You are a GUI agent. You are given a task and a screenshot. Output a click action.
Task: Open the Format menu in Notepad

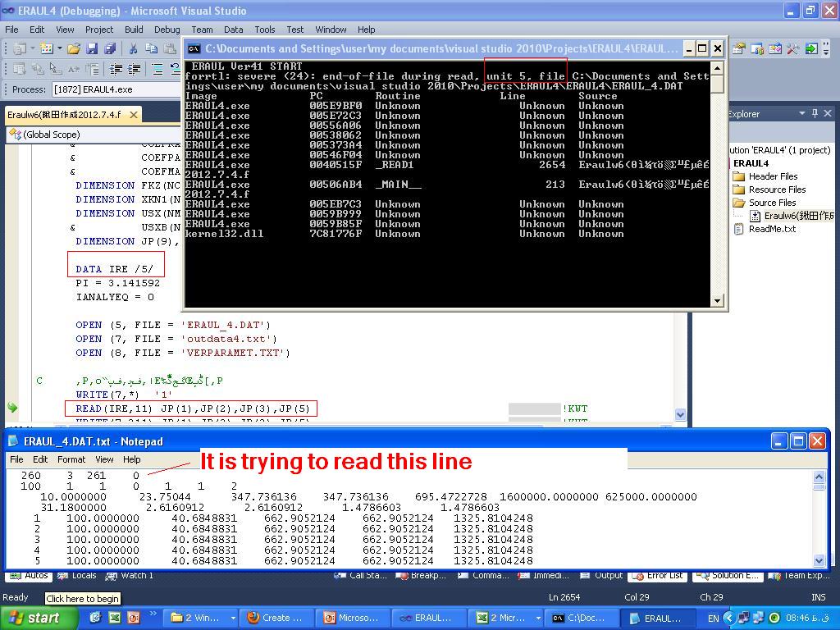tap(71, 459)
